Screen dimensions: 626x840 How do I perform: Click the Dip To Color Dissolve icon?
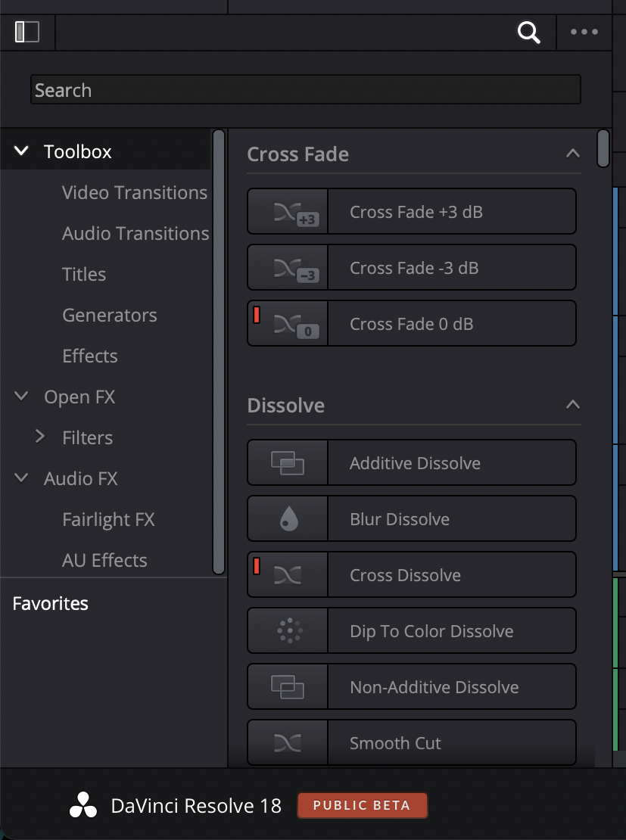[289, 631]
